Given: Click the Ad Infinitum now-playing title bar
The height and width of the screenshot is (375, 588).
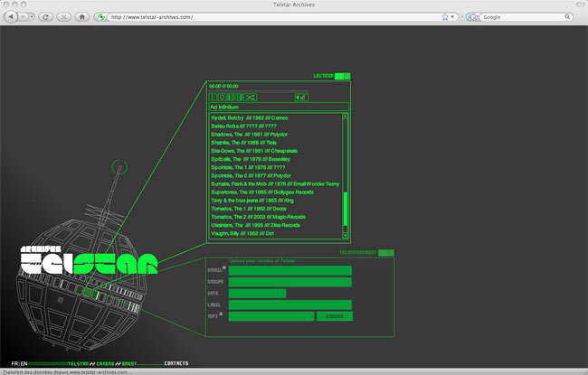Looking at the screenshot, I should coord(279,107).
